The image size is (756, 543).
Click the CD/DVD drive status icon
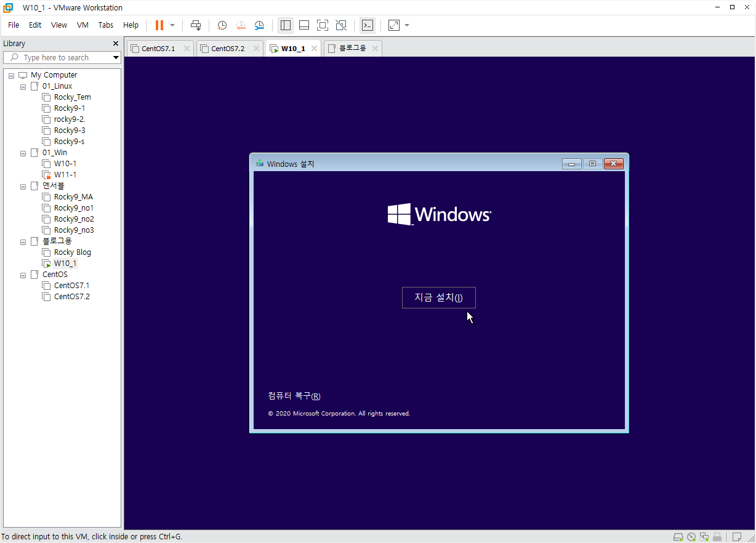[x=691, y=537]
